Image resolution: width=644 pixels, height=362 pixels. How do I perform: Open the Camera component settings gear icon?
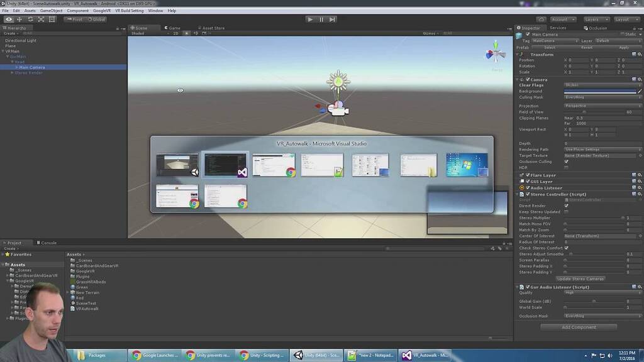[x=640, y=79]
